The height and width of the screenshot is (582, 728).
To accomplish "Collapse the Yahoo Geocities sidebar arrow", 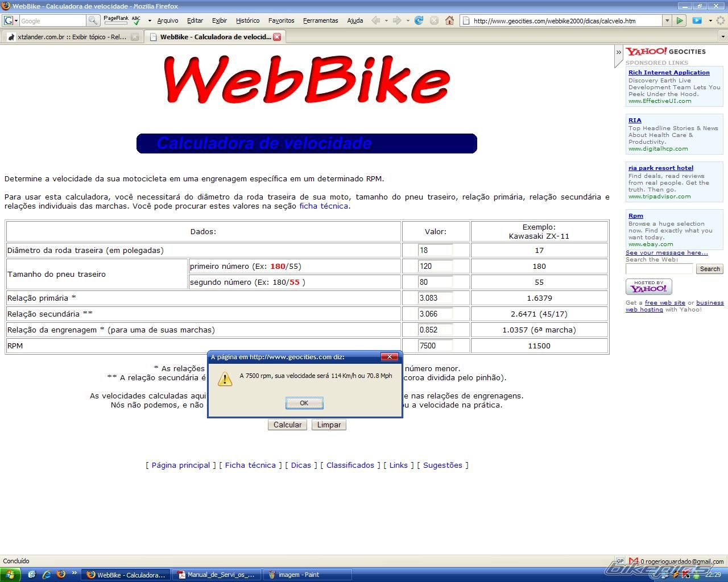I will pos(618,52).
